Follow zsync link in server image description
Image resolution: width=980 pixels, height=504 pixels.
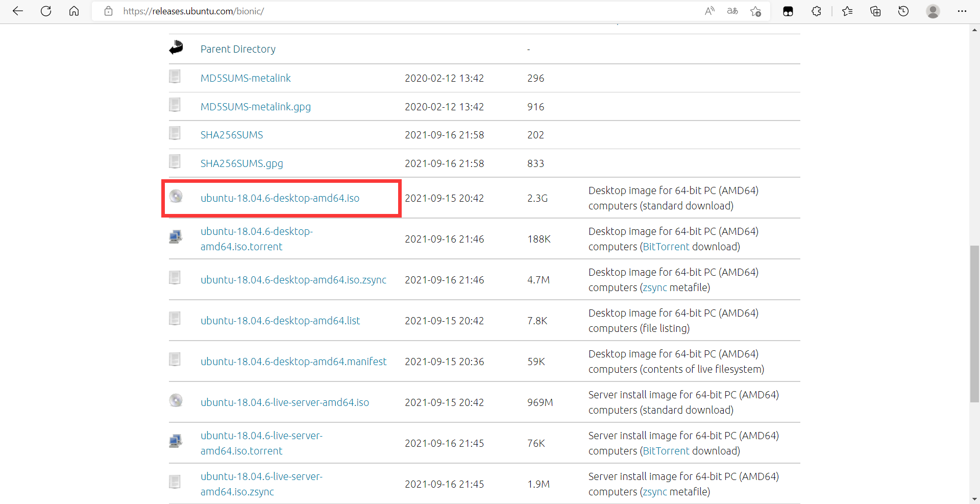655,492
